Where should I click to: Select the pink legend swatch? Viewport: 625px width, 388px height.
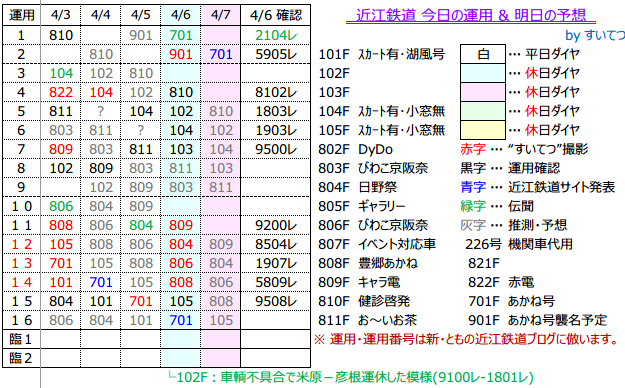point(483,92)
